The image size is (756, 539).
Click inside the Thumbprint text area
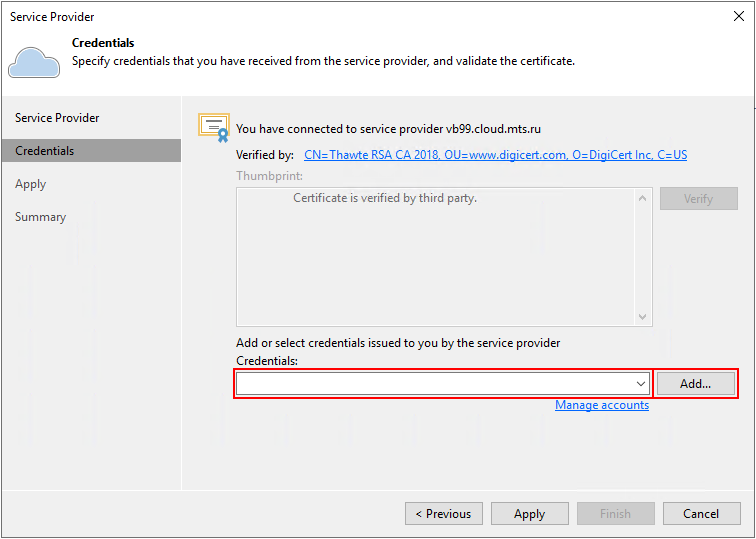click(436, 256)
